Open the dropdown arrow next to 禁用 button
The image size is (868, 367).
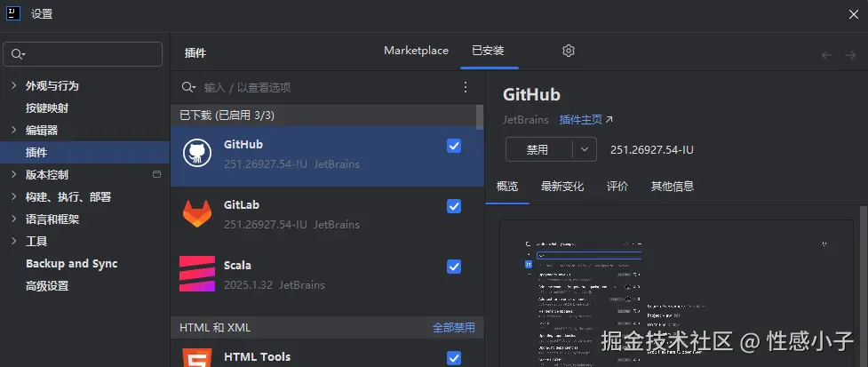click(585, 149)
